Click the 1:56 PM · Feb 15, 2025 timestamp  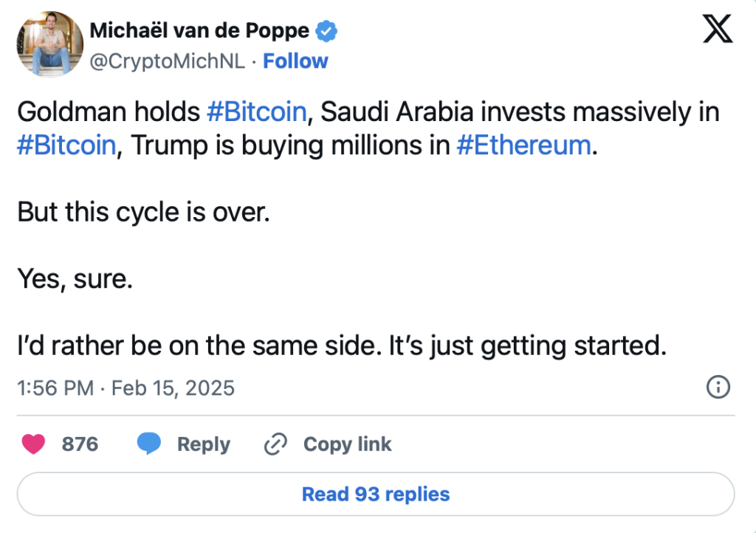click(x=126, y=388)
